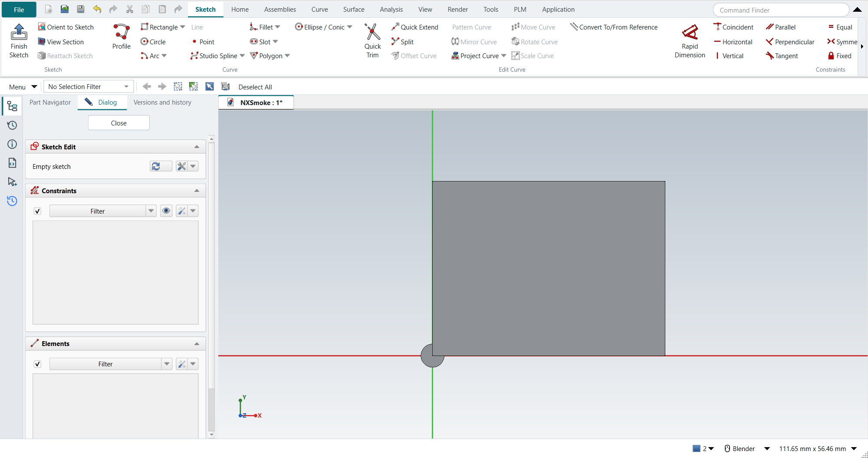Toggle the Constraints filter checkbox
The image size is (868, 458).
click(x=38, y=211)
